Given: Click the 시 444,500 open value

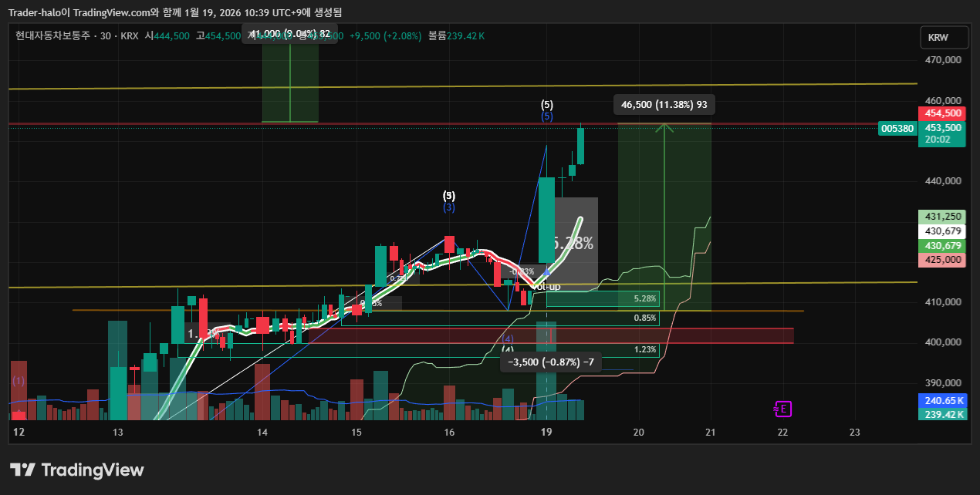Looking at the screenshot, I should pos(167,36).
